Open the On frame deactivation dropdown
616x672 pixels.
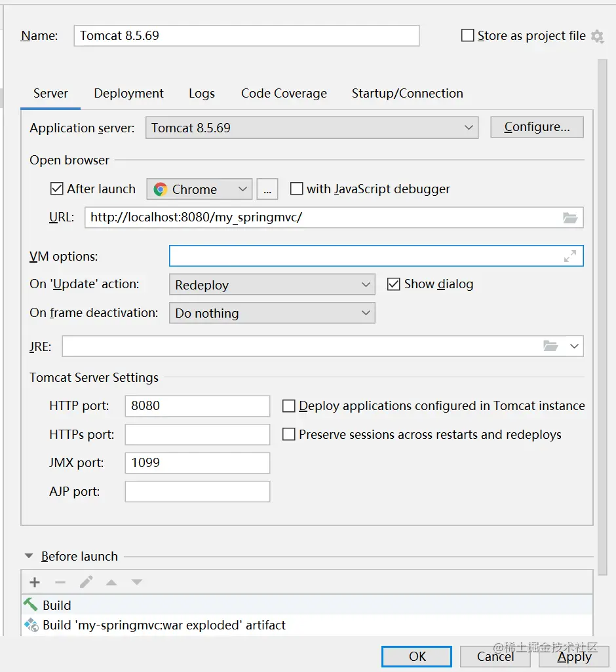point(272,313)
